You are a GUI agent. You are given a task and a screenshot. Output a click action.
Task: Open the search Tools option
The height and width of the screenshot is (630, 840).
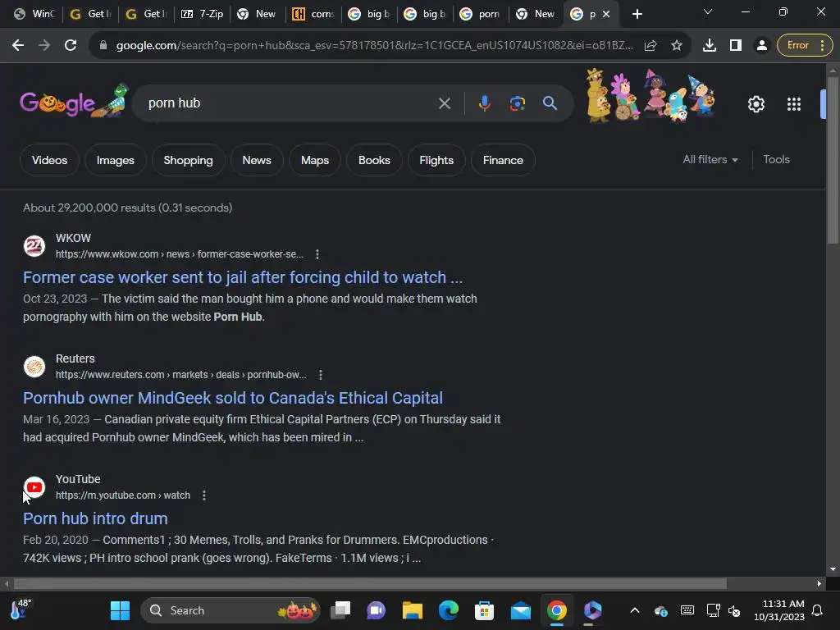[776, 160]
